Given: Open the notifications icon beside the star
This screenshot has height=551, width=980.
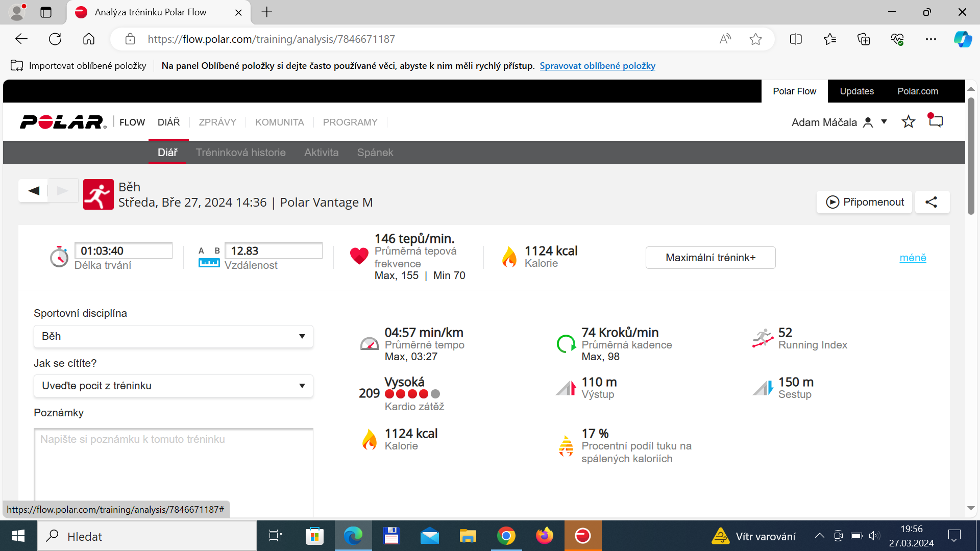Looking at the screenshot, I should coord(936,121).
